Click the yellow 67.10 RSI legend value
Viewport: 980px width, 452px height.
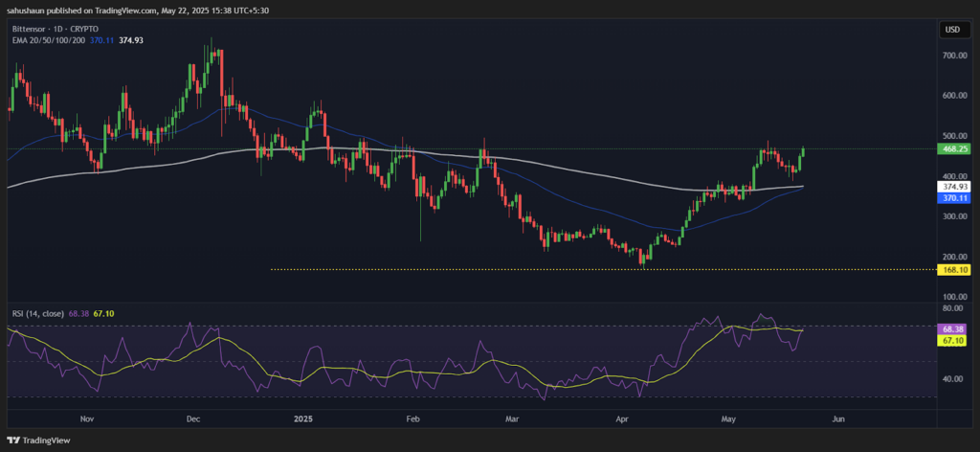coord(103,312)
